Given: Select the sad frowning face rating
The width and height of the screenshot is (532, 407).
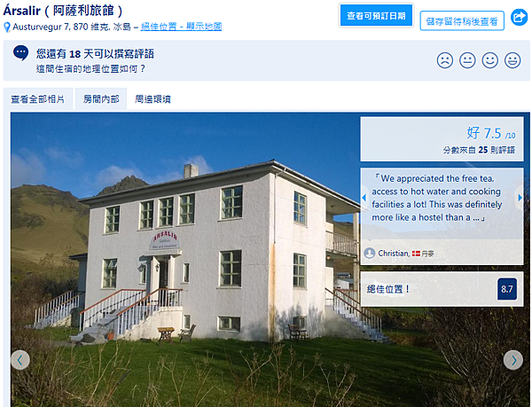Looking at the screenshot, I should tap(445, 60).
